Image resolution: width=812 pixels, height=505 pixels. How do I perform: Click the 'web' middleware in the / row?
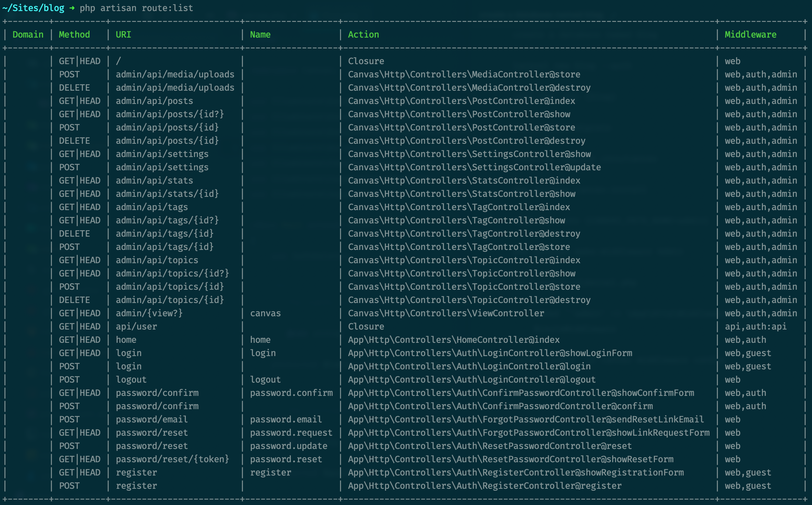tap(733, 61)
